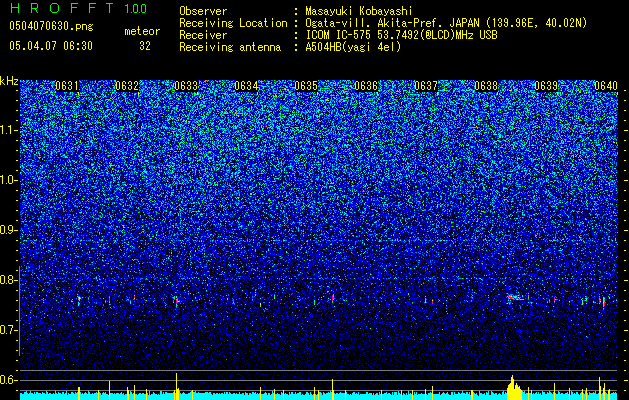Image resolution: width=629 pixels, height=400 pixels.
Task: Click the 'Receiving antenna' field label
Action: pos(230,47)
